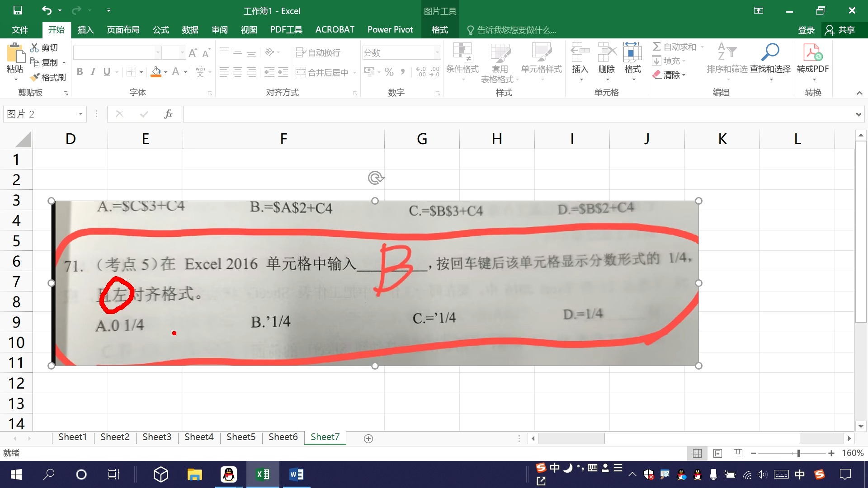Open the fill color dropdown arrow
The image size is (868, 488).
[x=165, y=72]
